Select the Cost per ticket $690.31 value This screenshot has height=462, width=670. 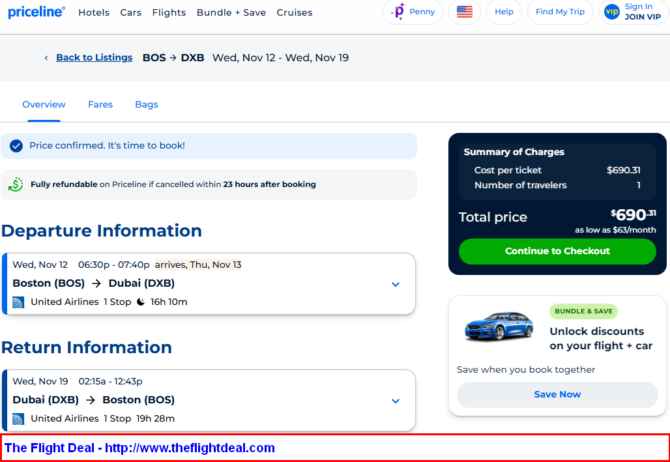623,171
